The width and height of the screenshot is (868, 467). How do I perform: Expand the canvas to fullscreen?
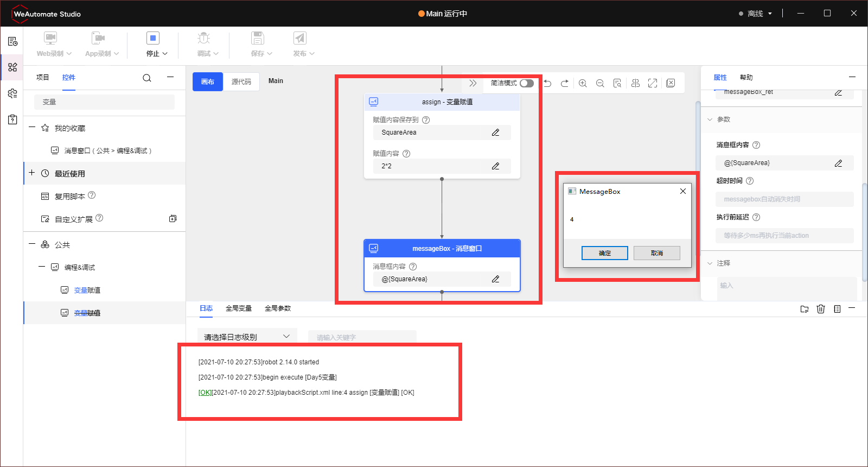(x=653, y=83)
